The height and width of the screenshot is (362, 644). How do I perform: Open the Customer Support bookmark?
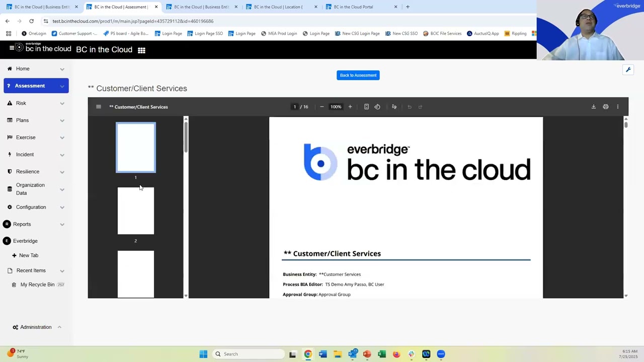point(74,34)
